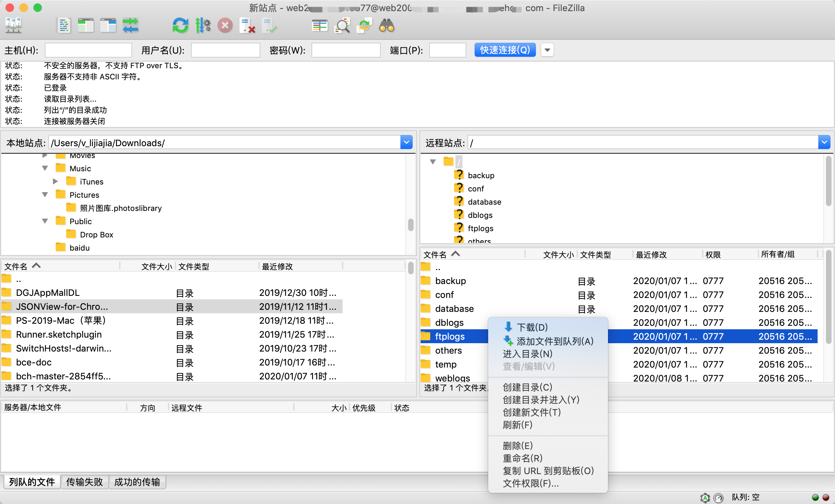The width and height of the screenshot is (835, 504).
Task: Collapse the Pictures folder
Action: click(x=45, y=195)
